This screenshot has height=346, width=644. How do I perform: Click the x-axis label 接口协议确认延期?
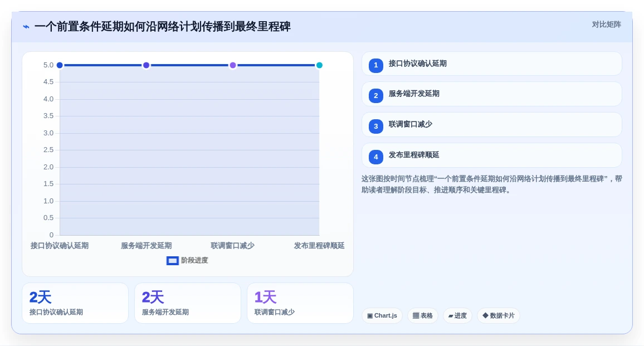point(60,246)
